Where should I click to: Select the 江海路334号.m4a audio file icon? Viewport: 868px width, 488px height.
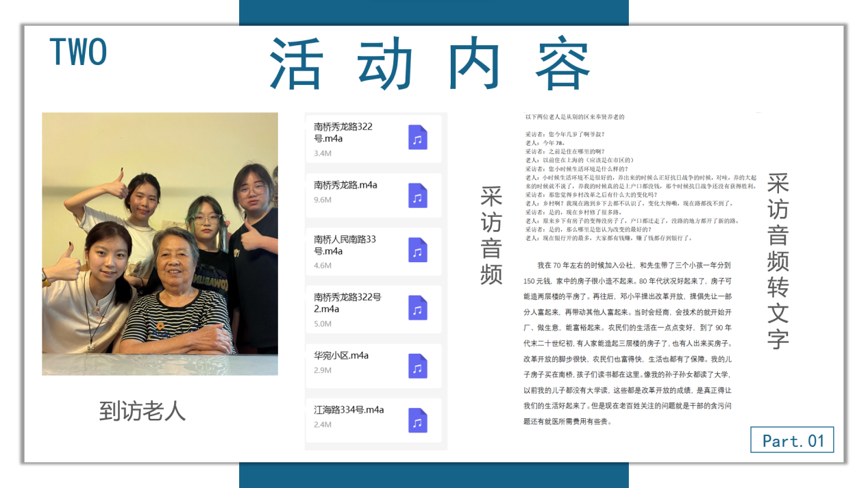(x=417, y=420)
